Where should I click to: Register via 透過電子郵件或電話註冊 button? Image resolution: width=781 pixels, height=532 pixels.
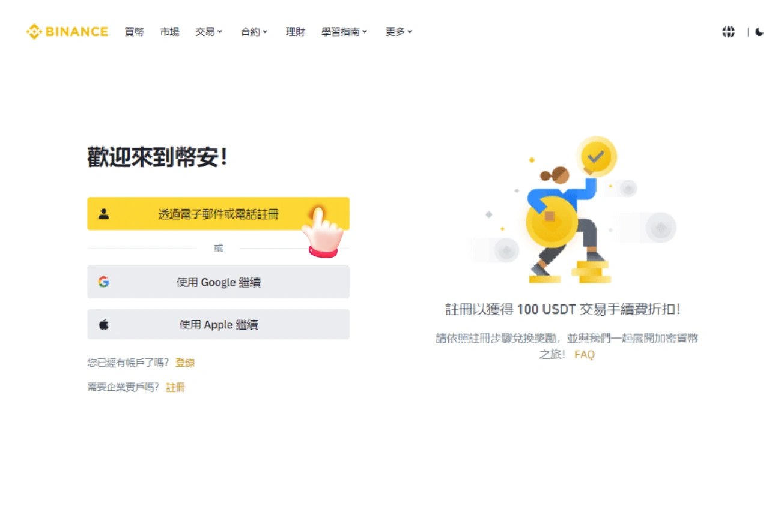pos(218,213)
